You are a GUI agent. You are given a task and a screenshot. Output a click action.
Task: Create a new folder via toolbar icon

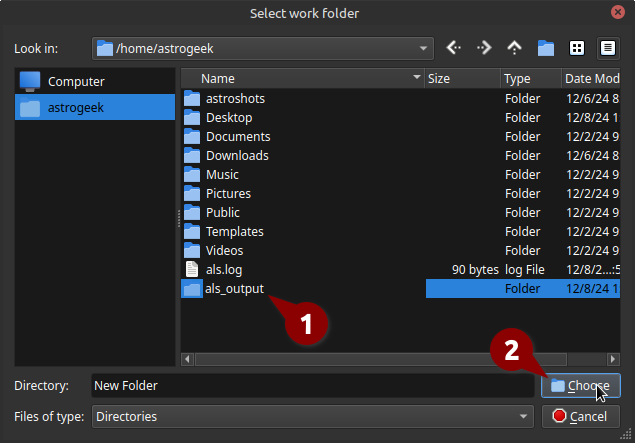(x=546, y=48)
